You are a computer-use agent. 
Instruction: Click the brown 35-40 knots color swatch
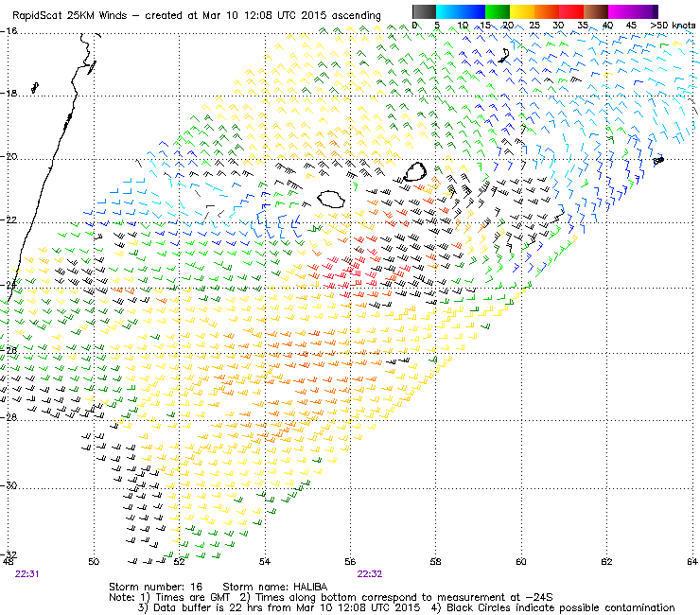[596, 11]
